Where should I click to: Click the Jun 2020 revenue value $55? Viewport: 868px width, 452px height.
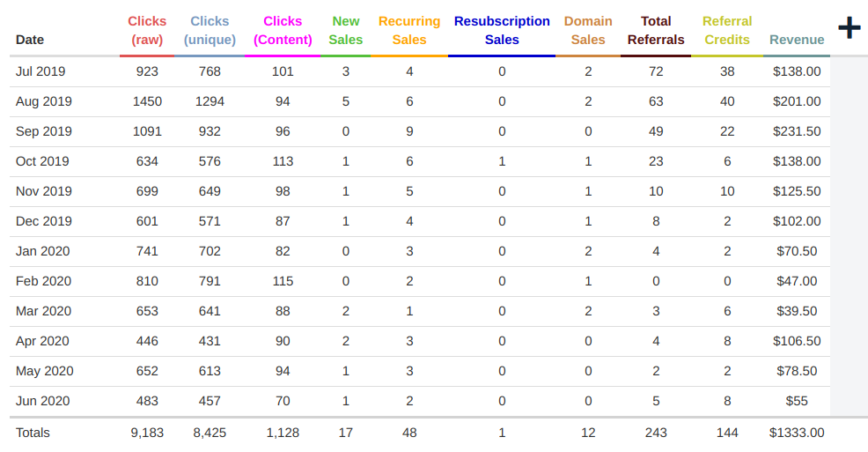pos(797,401)
